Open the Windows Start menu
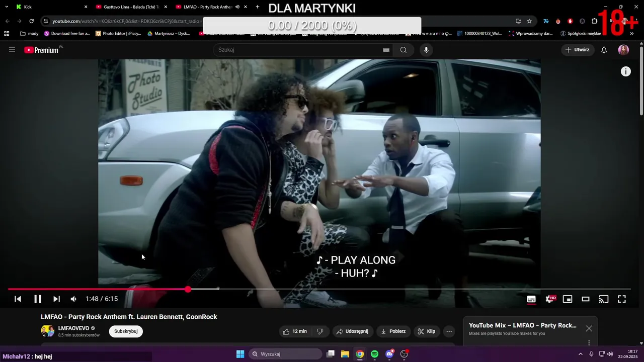644x362 pixels. [x=240, y=354]
